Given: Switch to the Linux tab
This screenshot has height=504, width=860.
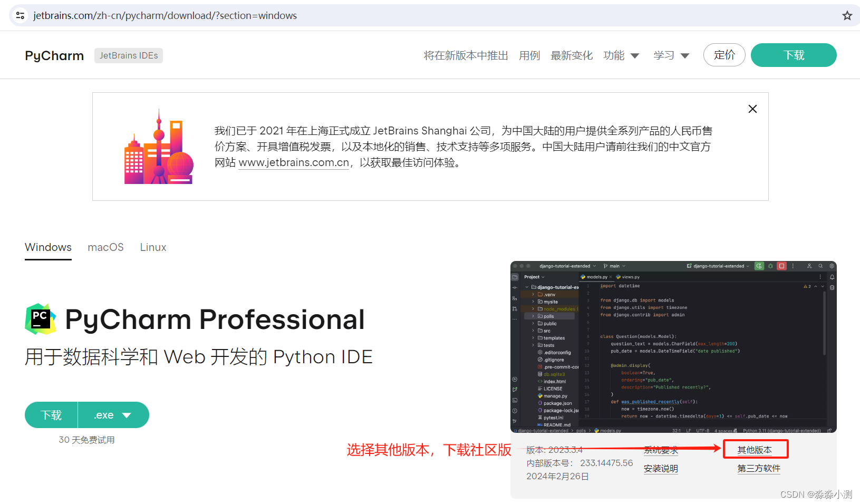Looking at the screenshot, I should coord(153,247).
